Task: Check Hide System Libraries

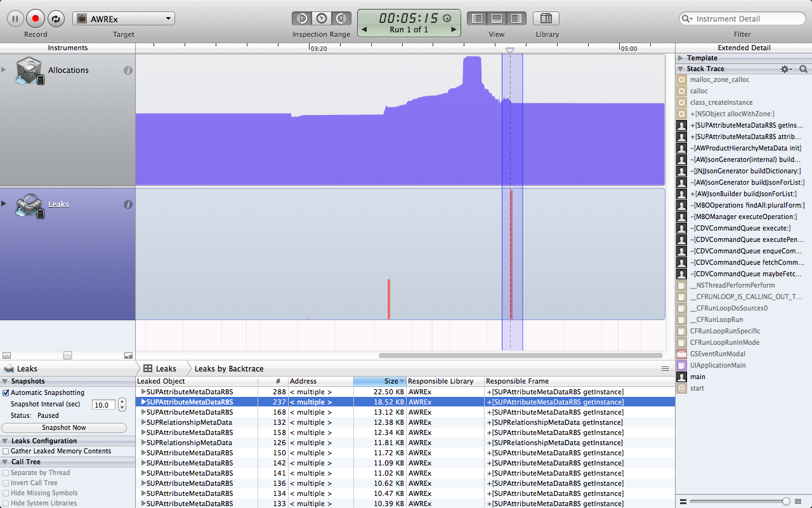Action: point(6,504)
